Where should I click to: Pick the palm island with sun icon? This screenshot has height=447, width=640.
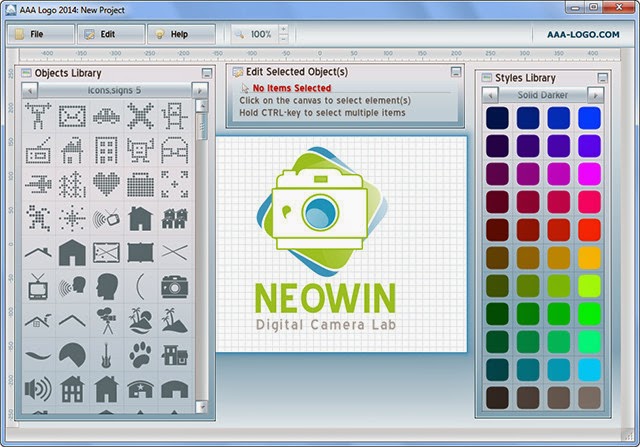pyautogui.click(x=140, y=321)
